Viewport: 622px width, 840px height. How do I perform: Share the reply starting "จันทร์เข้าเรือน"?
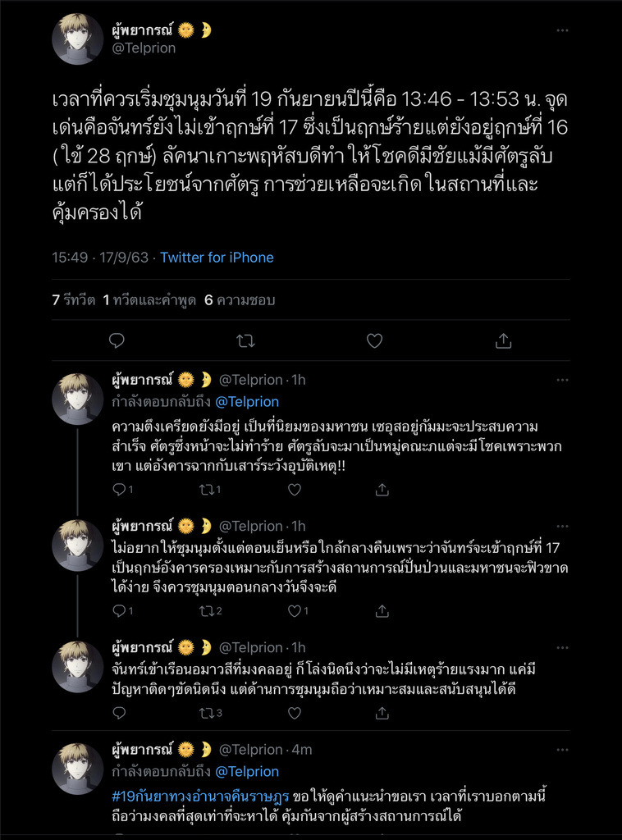(382, 713)
